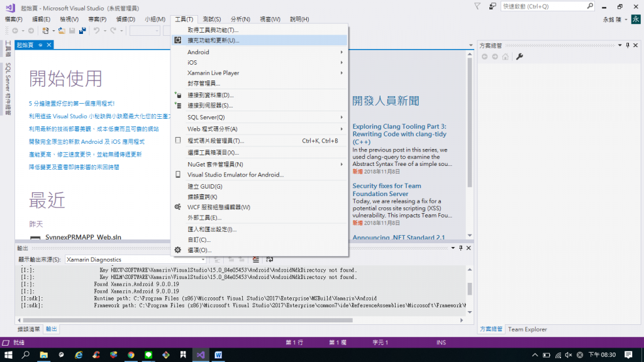Click the notifications flag icon in title bar

click(477, 6)
